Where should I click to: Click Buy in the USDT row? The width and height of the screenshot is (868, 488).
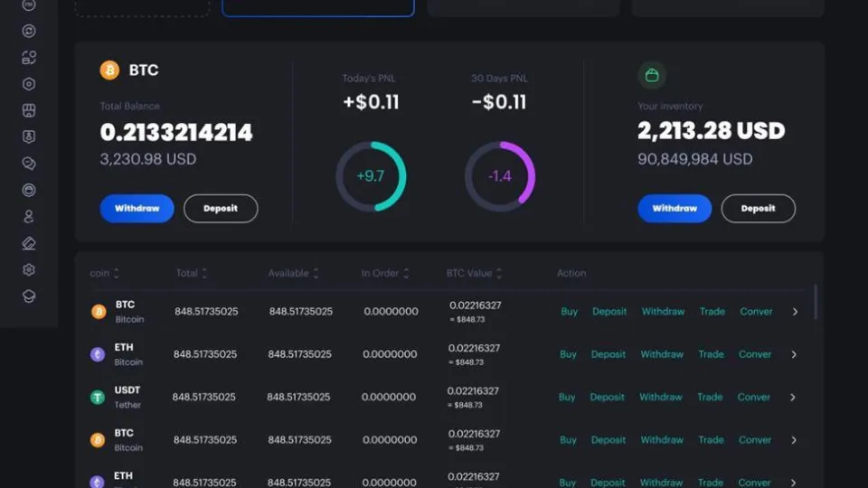[x=567, y=398]
